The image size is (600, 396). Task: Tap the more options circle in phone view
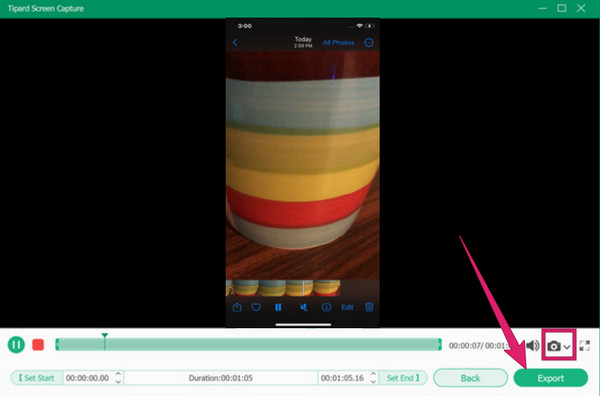pyautogui.click(x=369, y=42)
